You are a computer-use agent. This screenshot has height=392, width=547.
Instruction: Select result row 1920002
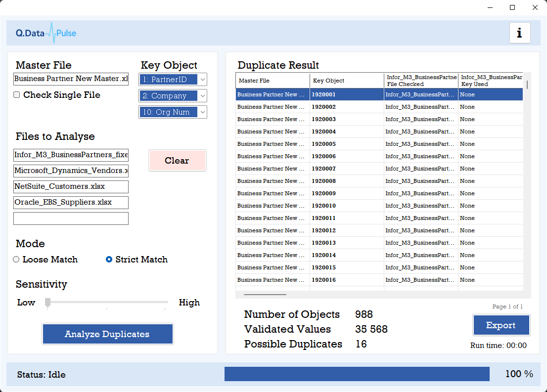point(379,107)
